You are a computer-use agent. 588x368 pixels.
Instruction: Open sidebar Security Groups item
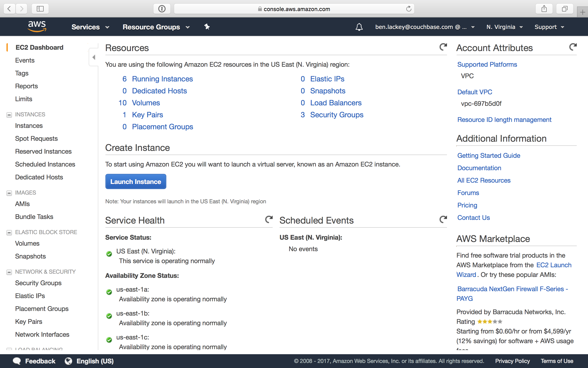pos(38,283)
